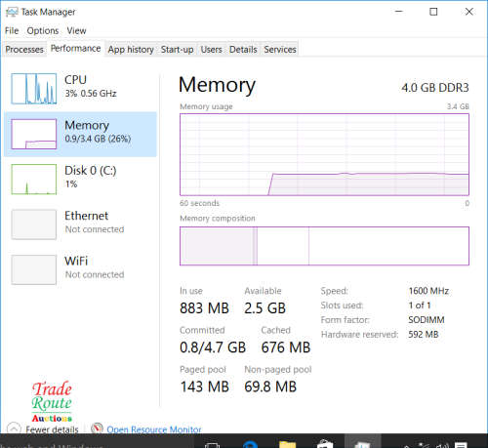Open the View menu

tap(76, 30)
